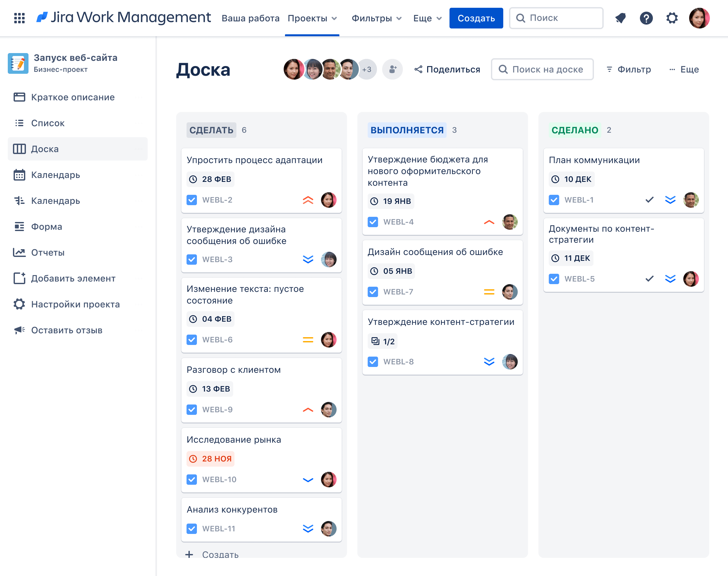
Task: Open the Еще dropdown in top navigation
Action: (x=427, y=18)
